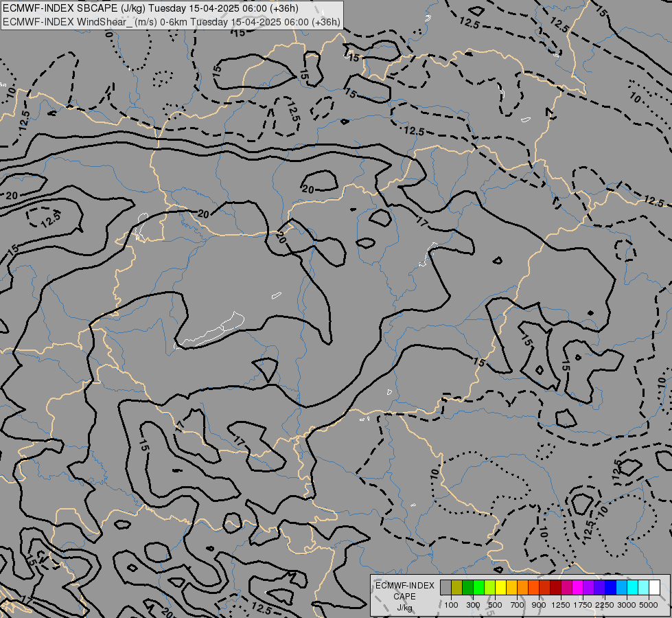
Task: Click the large elongated white lake outline
Action: (x=210, y=331)
